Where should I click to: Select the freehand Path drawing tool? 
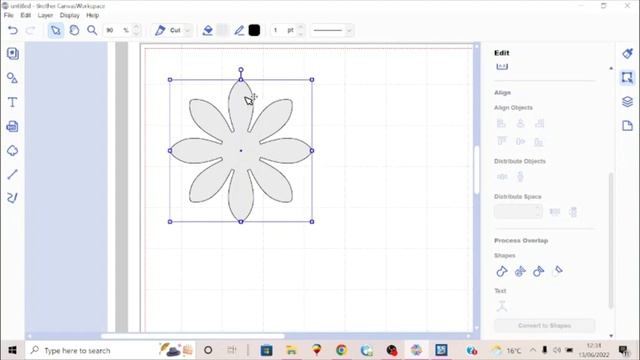click(12, 198)
